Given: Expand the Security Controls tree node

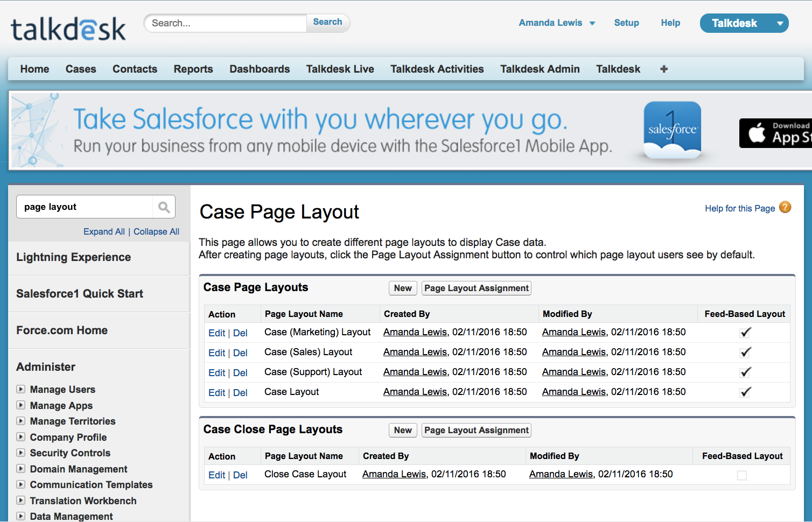Looking at the screenshot, I should (21, 453).
